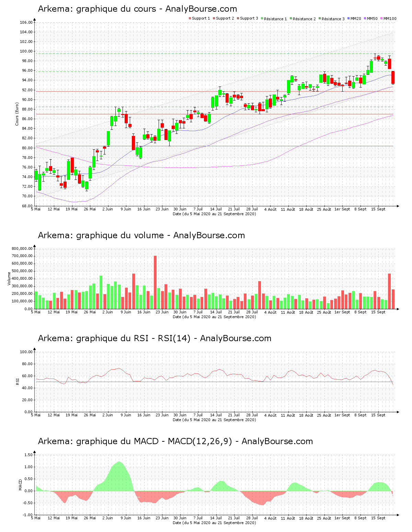Click the 92.00 value on the price axis

[27, 90]
